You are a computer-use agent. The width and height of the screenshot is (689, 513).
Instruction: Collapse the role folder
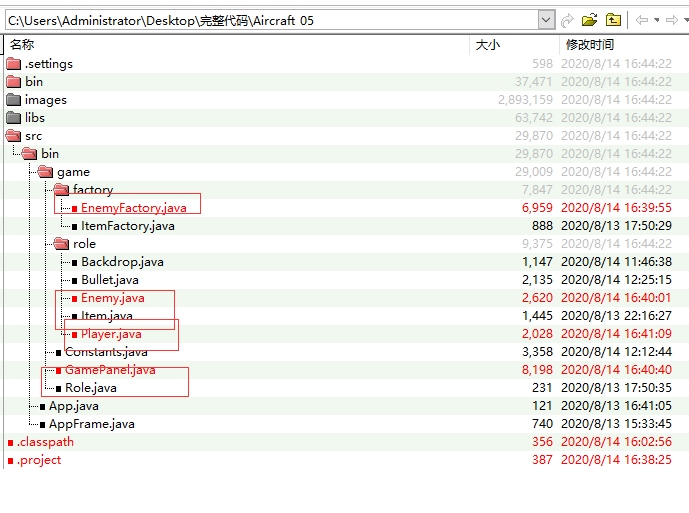62,244
